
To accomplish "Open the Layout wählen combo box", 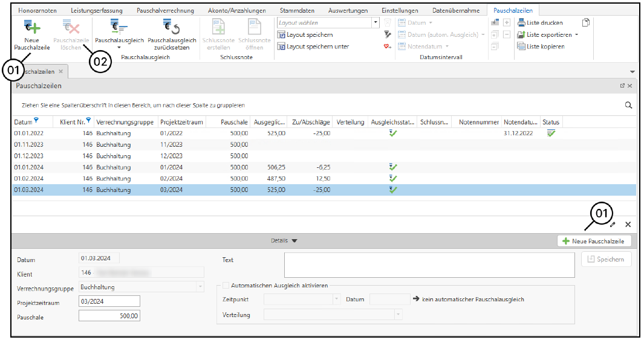I will (x=376, y=22).
